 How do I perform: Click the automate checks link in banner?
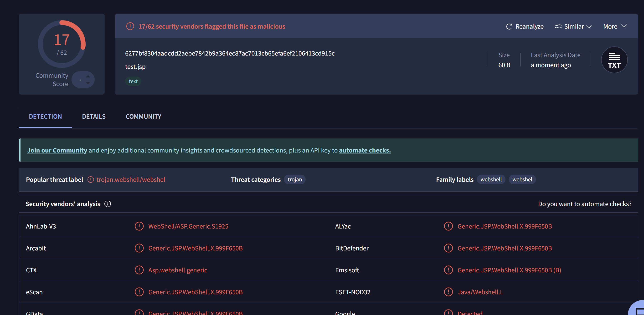pyautogui.click(x=365, y=150)
